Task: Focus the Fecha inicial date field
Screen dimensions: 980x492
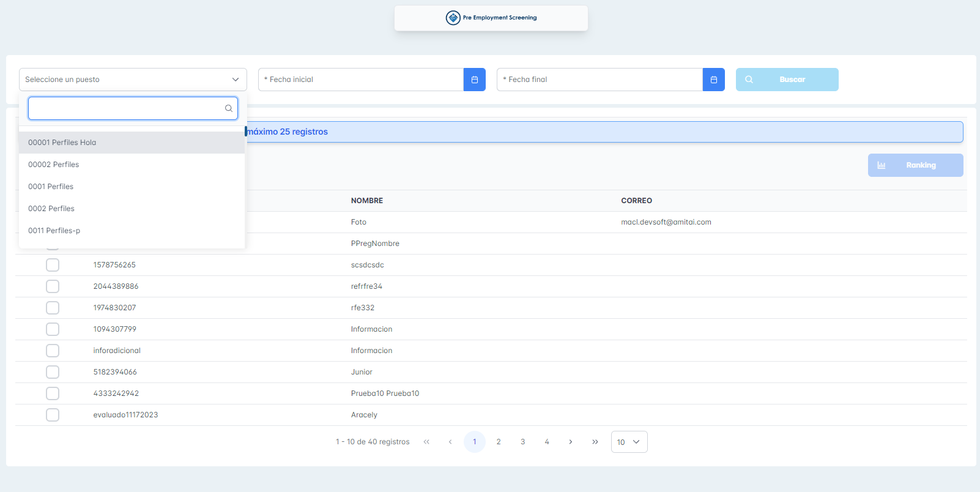Action: (x=361, y=80)
